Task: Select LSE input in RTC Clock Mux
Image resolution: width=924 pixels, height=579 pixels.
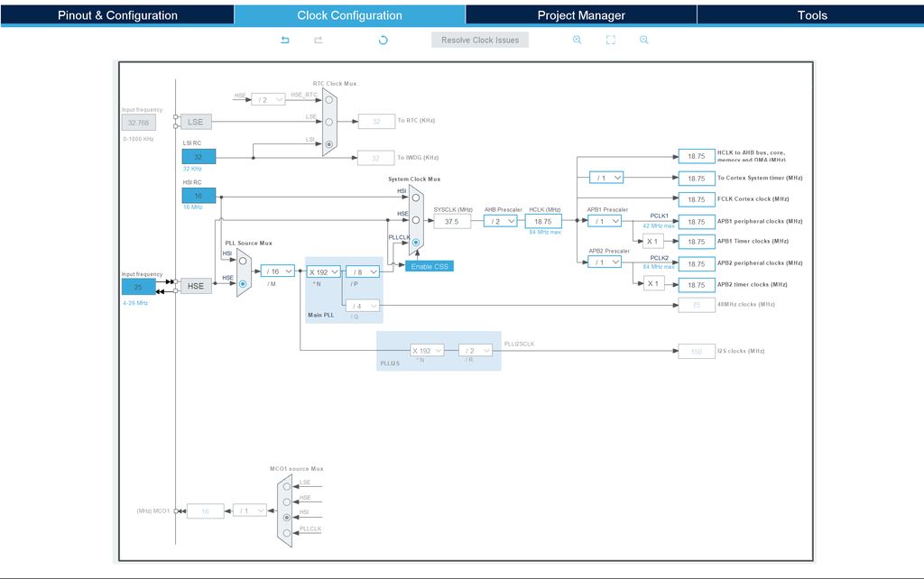Action: [x=329, y=122]
